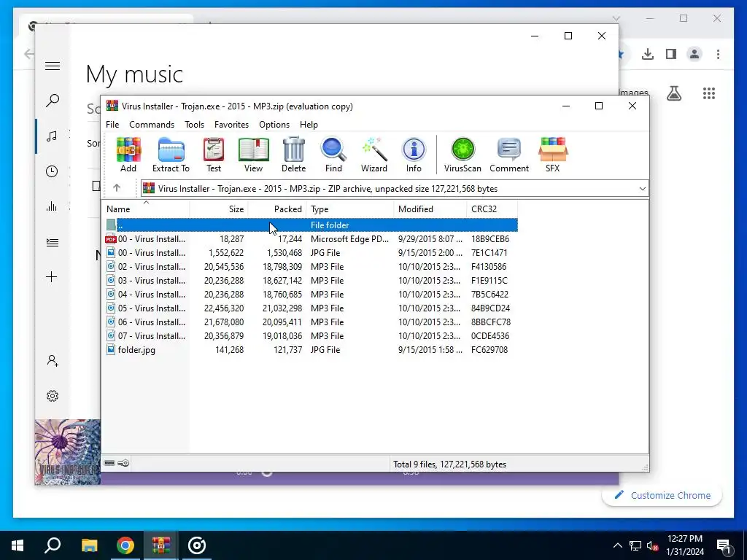Open the Windows Start menu
The width and height of the screenshot is (747, 560).
tap(18, 545)
